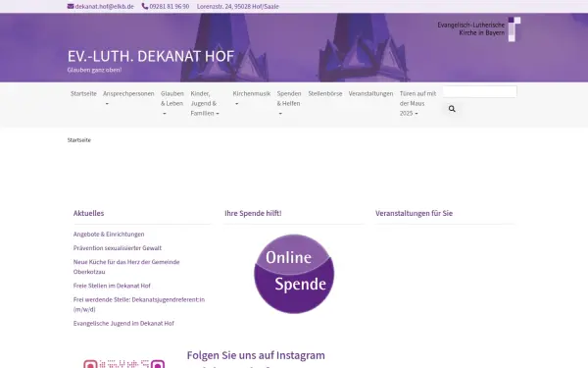Go to Startseite in navigation menu

point(83,93)
